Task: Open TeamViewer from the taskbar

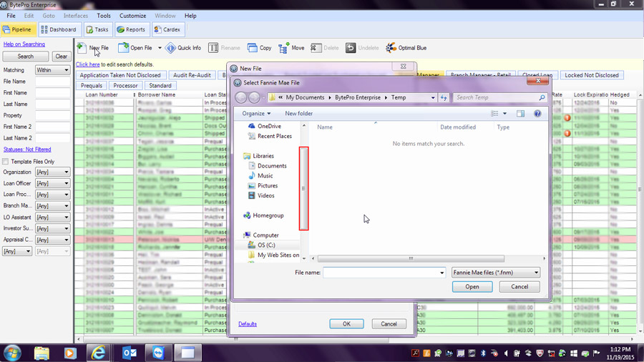Action: (x=158, y=353)
